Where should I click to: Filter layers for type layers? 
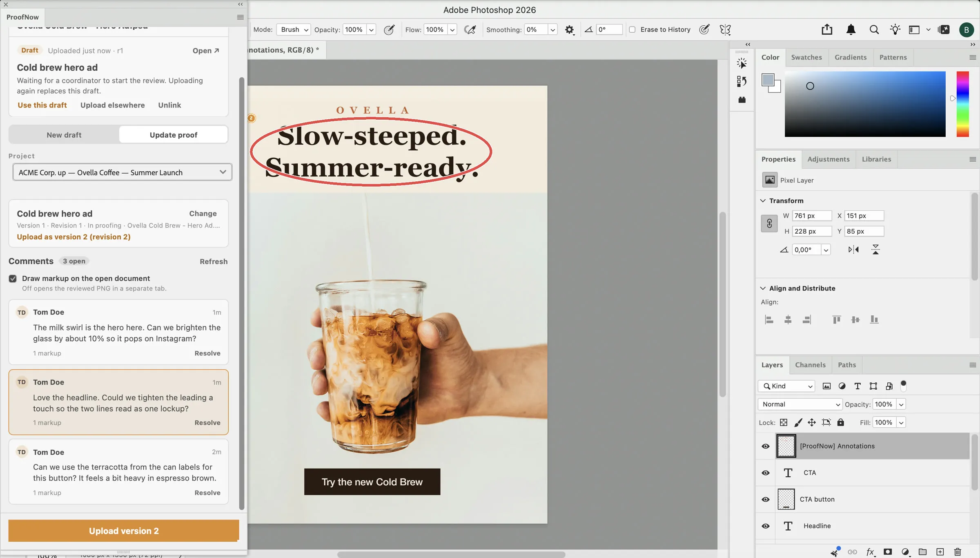point(857,386)
